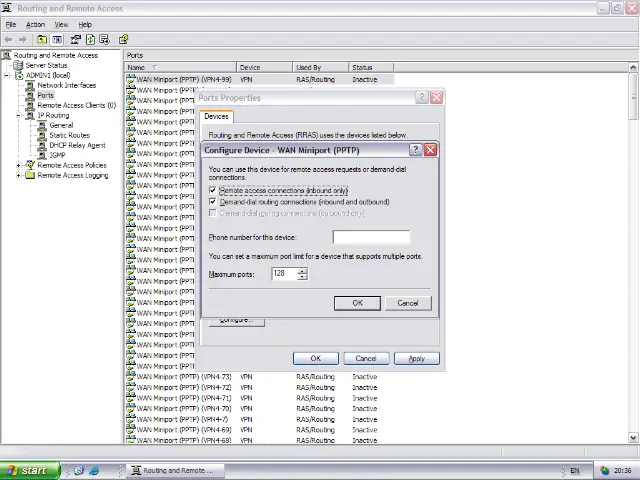Click the Help toolbar icon with question mark

tap(123, 40)
